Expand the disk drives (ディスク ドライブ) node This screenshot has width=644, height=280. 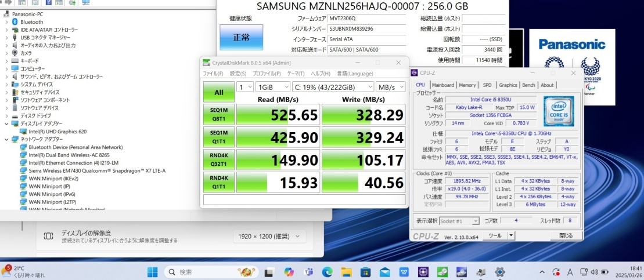click(x=6, y=115)
